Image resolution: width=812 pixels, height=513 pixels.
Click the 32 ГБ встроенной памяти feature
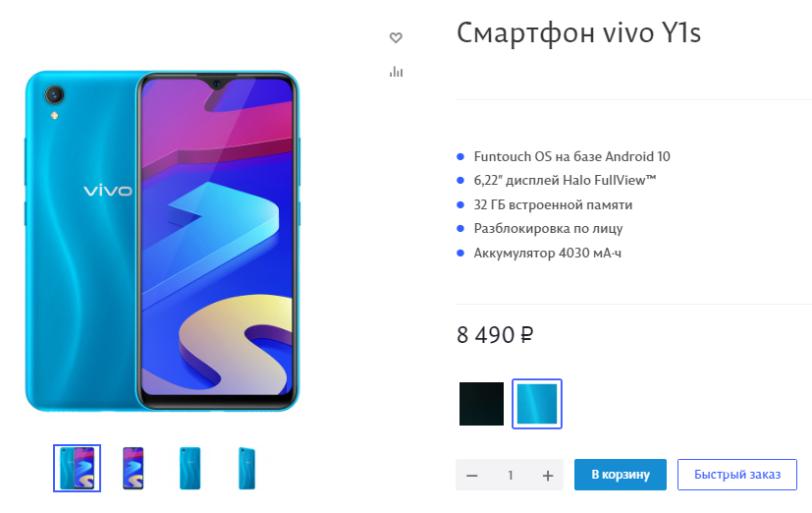pos(553,204)
